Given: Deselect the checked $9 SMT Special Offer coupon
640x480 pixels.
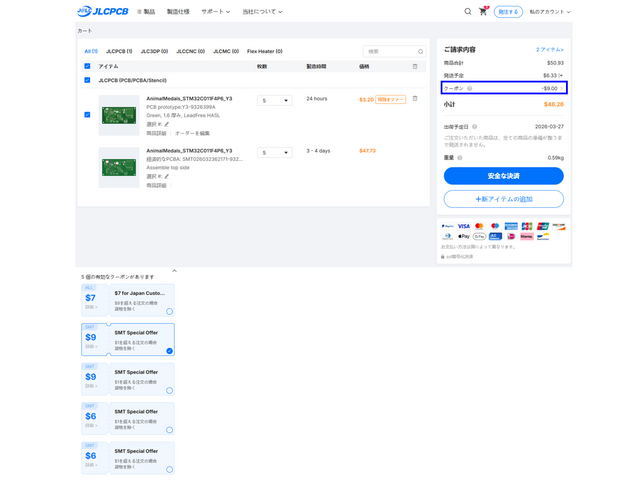Looking at the screenshot, I should coord(169,351).
